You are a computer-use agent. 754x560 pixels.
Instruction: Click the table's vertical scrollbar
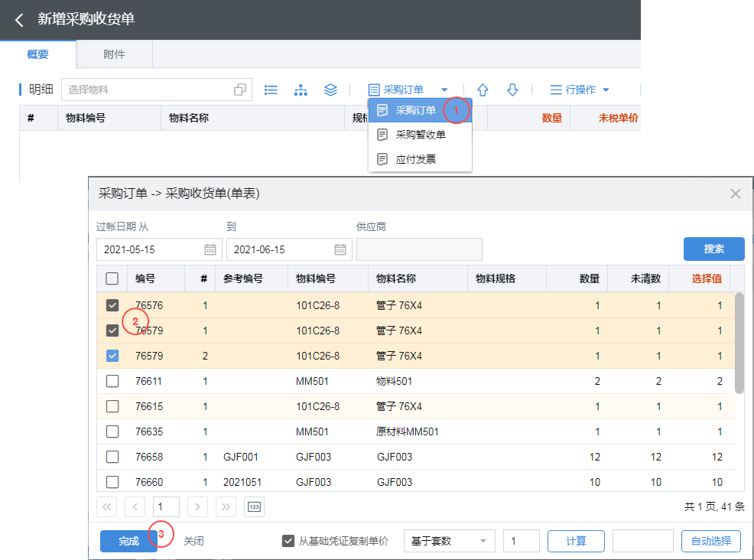[739, 342]
